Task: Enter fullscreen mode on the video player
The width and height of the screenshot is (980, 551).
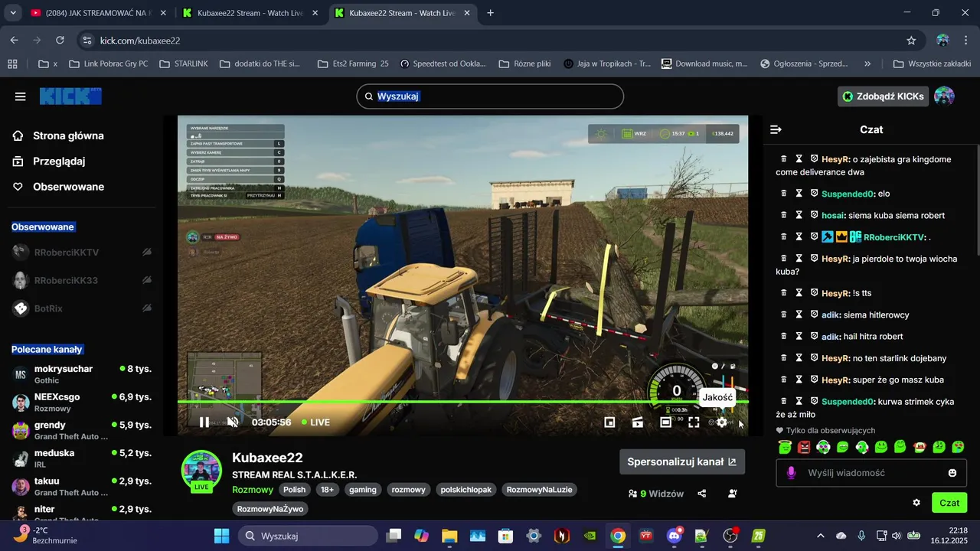Action: 694,422
